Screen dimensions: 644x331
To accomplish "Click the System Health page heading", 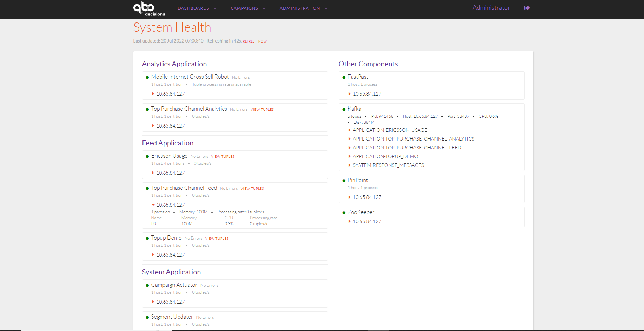I will pyautogui.click(x=172, y=27).
